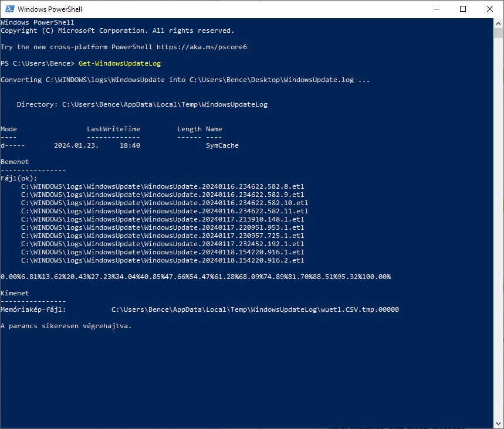Click the Directory path line with WindowsUpdateLog

click(142, 104)
